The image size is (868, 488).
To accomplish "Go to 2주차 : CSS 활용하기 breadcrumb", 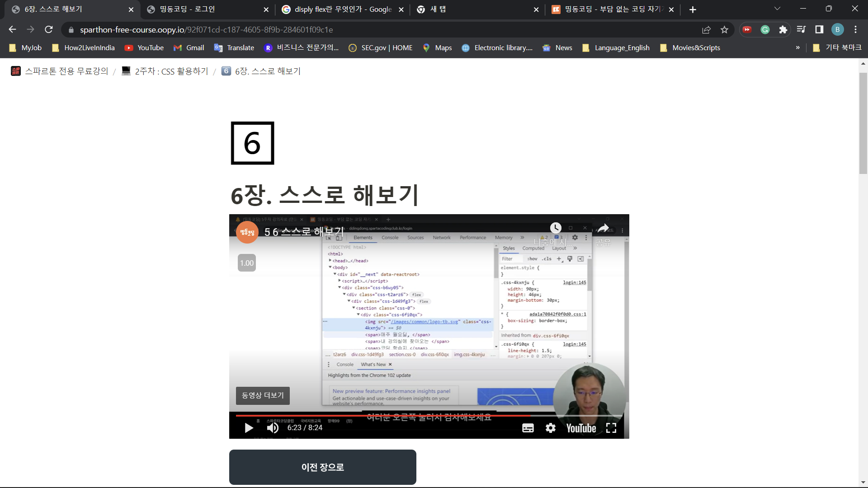I will click(x=165, y=71).
